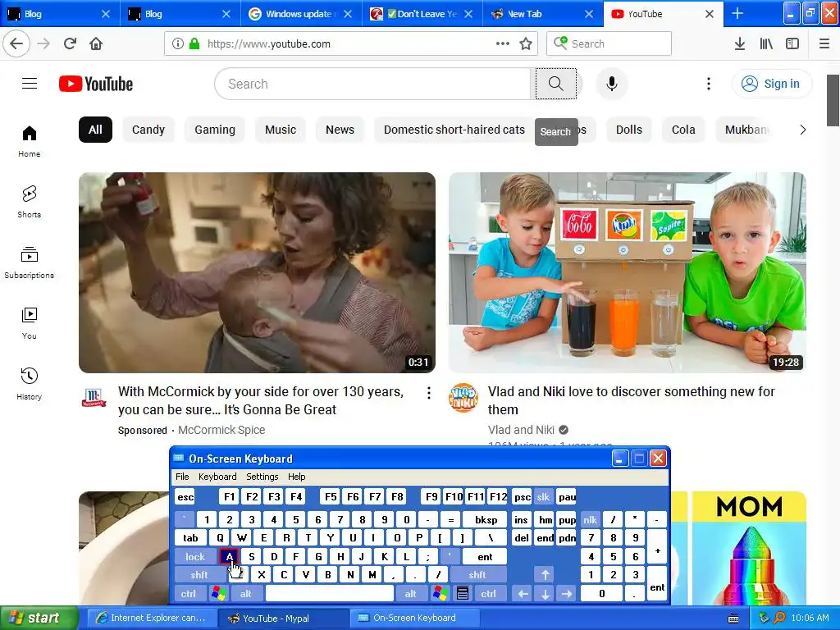
Task: Toggle the slk scroll lock key
Action: [543, 496]
